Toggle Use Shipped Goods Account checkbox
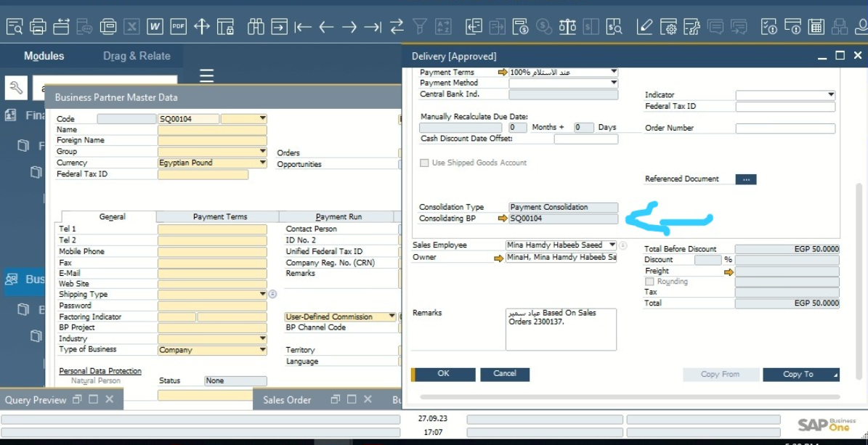The image size is (868, 445). pos(424,163)
